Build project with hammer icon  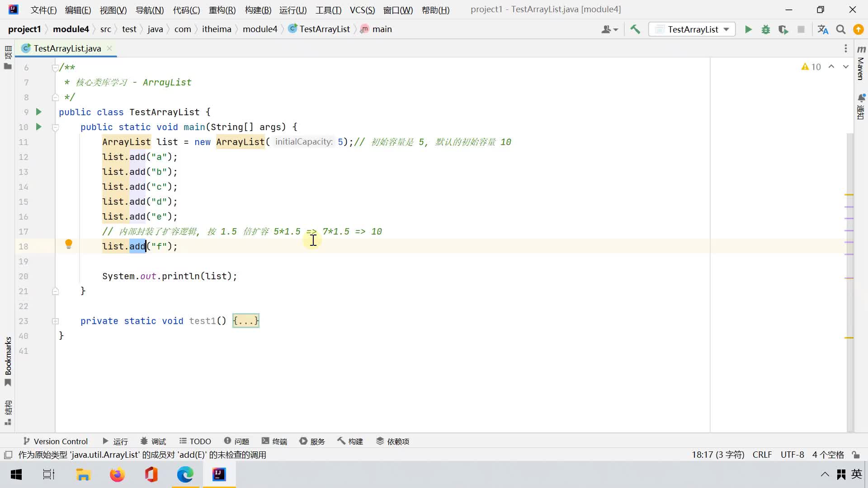pos(635,29)
